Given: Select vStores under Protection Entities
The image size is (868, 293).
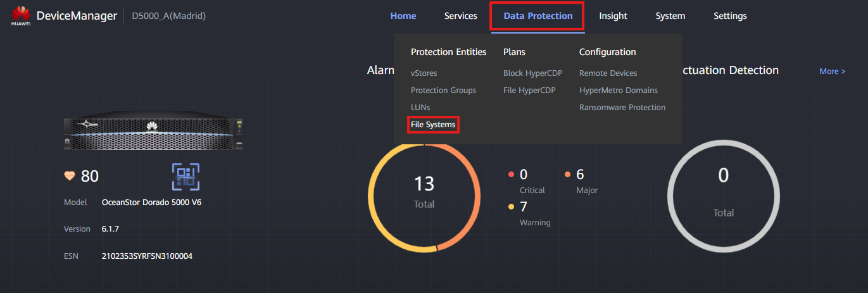Looking at the screenshot, I should (x=424, y=73).
